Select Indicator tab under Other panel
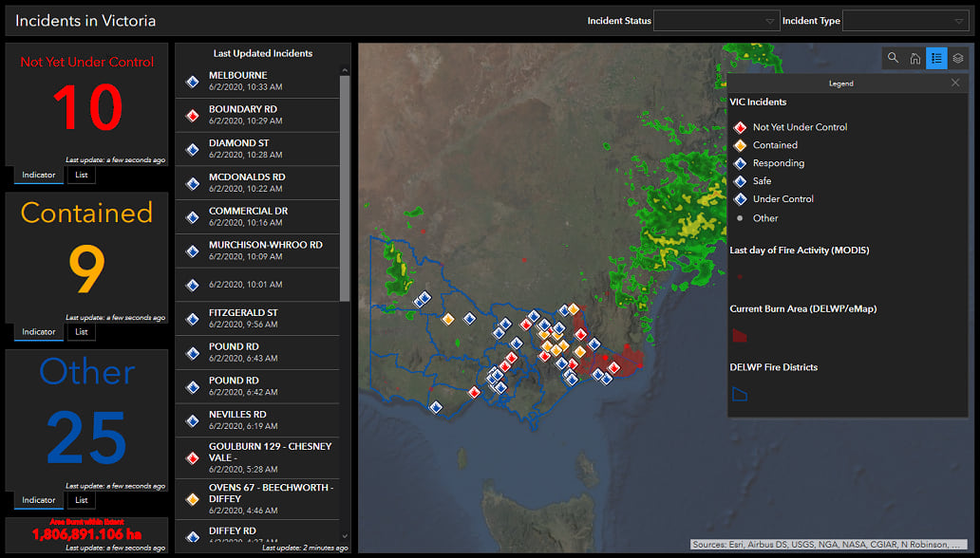This screenshot has width=980, height=558. coord(39,500)
